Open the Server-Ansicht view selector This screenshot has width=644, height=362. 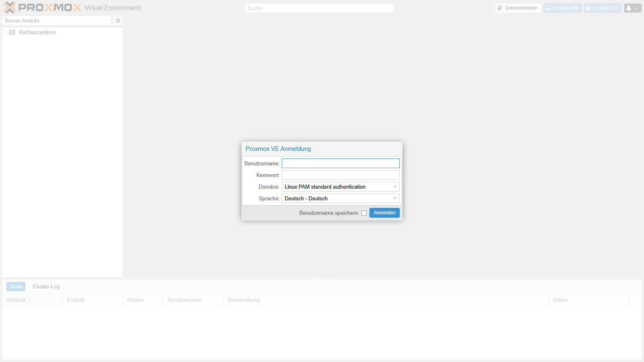coord(56,21)
